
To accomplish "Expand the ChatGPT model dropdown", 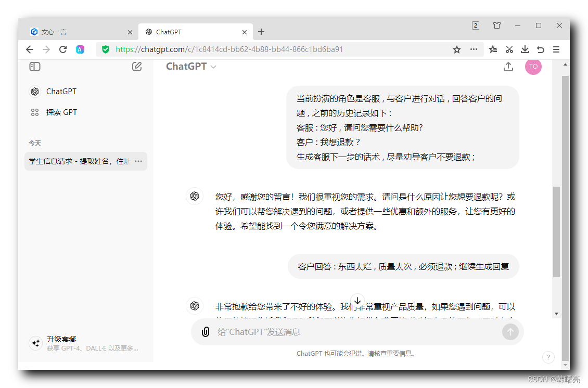I will [191, 67].
